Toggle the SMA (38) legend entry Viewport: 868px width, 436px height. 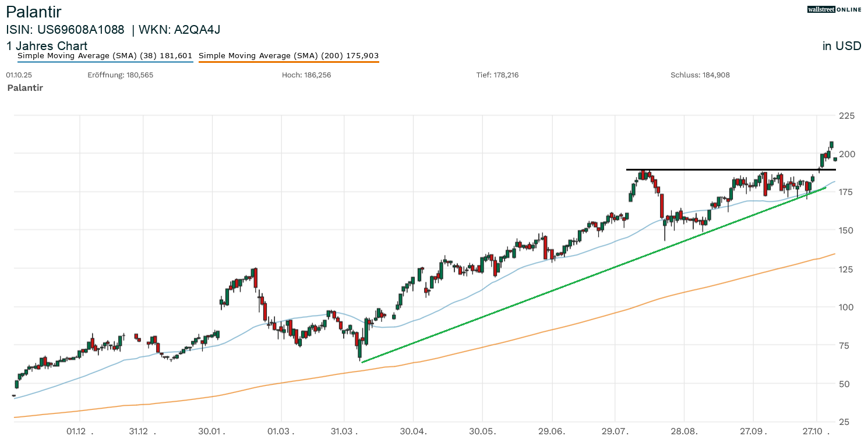pos(105,56)
